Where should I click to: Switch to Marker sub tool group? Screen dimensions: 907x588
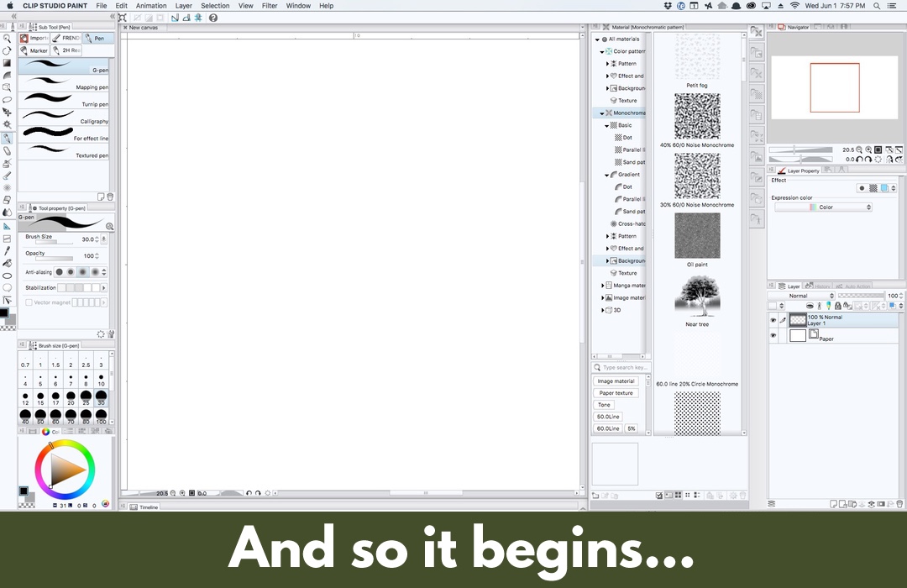click(34, 50)
